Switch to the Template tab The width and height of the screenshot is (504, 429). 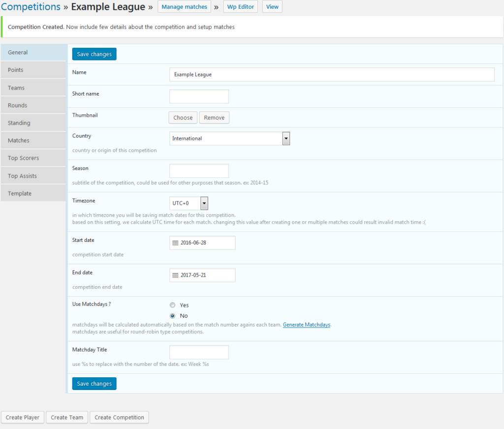[x=33, y=194]
